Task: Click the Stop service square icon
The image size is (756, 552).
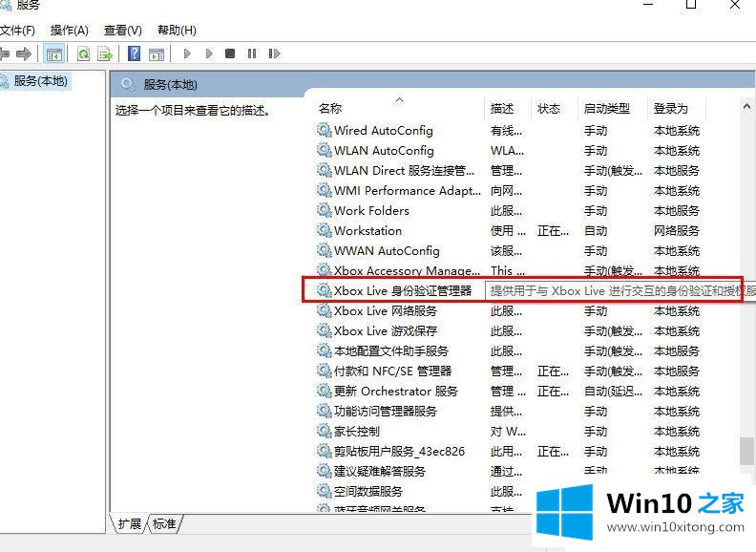Action: coord(230,53)
